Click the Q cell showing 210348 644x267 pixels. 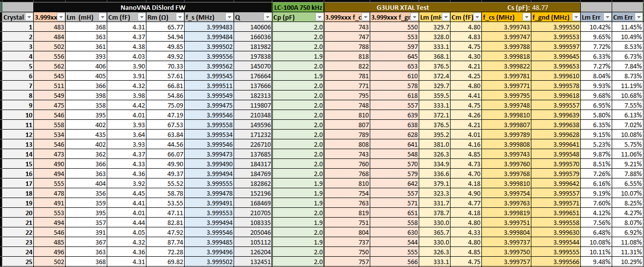coord(253,115)
